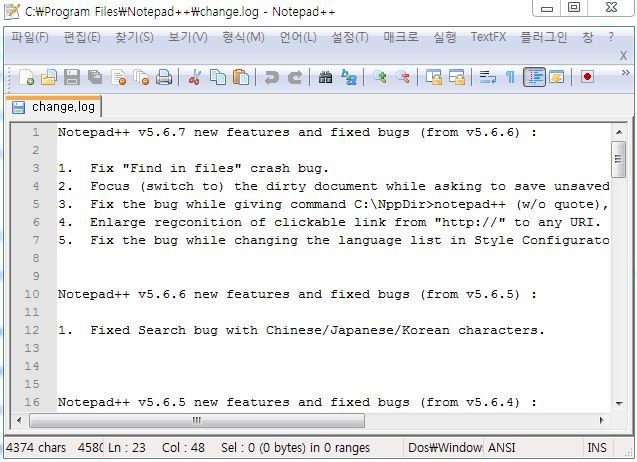Toggle show all characters pilcrow icon
This screenshot has height=462, width=637.
point(510,77)
